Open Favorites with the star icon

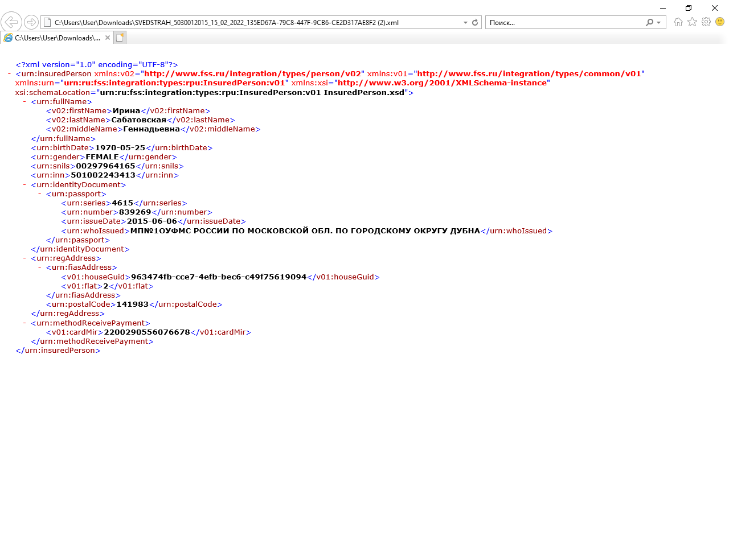[692, 22]
